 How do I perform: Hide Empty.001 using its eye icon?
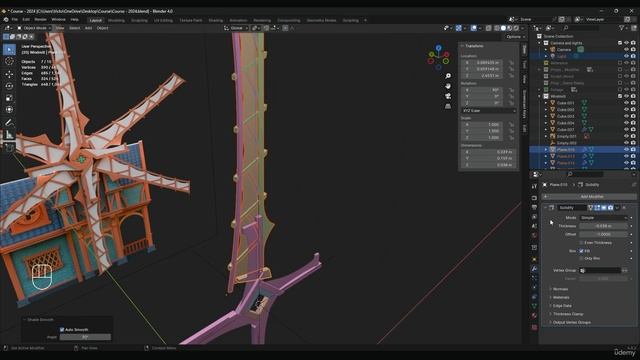[626, 136]
